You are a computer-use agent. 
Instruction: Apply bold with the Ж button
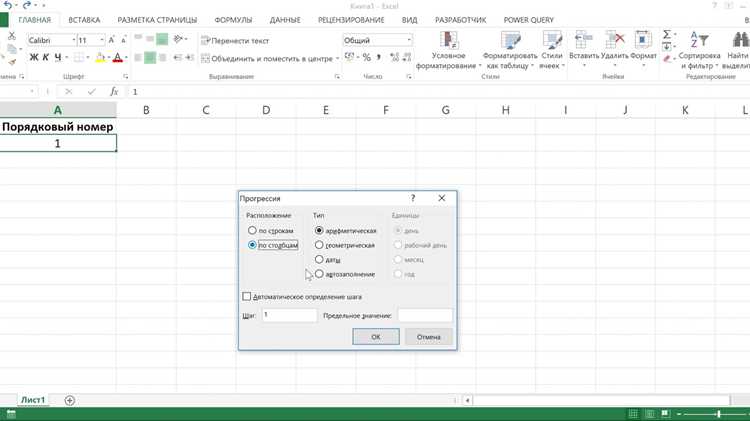34,57
